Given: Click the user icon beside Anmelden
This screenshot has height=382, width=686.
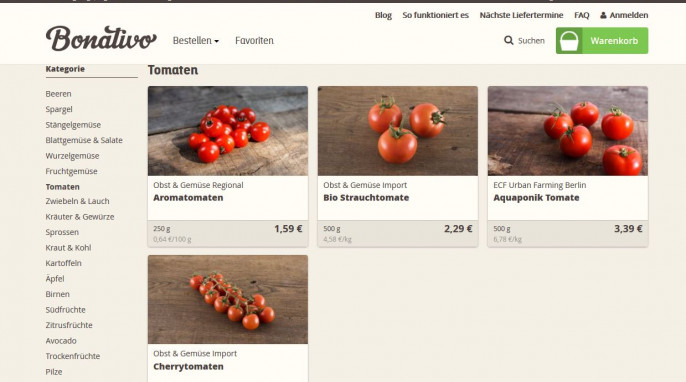Looking at the screenshot, I should point(603,15).
